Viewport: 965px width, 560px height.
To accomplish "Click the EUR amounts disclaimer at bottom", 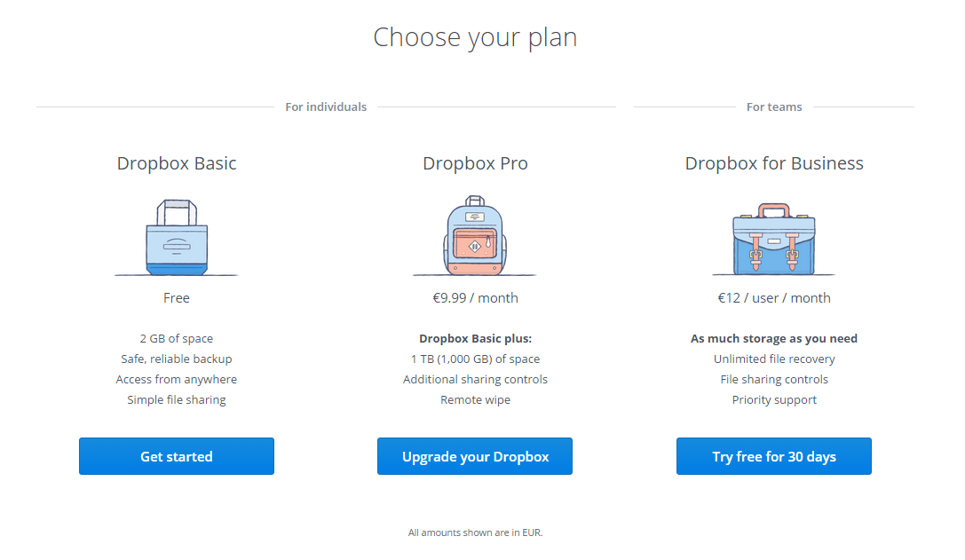I will [x=474, y=532].
